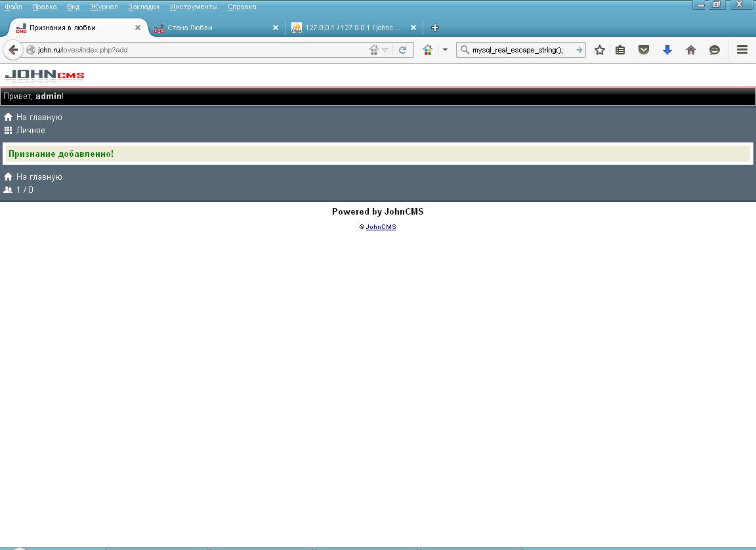Click the search field containing mysql_real_escape_string();

pos(520,50)
